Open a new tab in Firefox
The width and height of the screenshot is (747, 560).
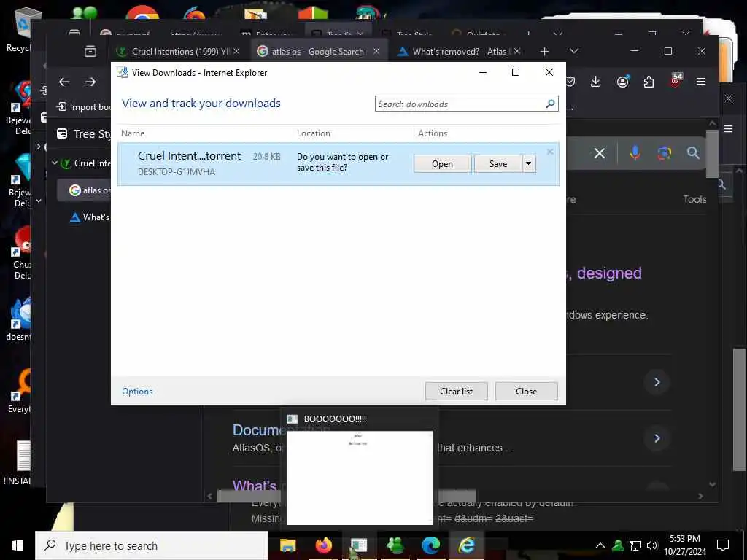coord(544,52)
